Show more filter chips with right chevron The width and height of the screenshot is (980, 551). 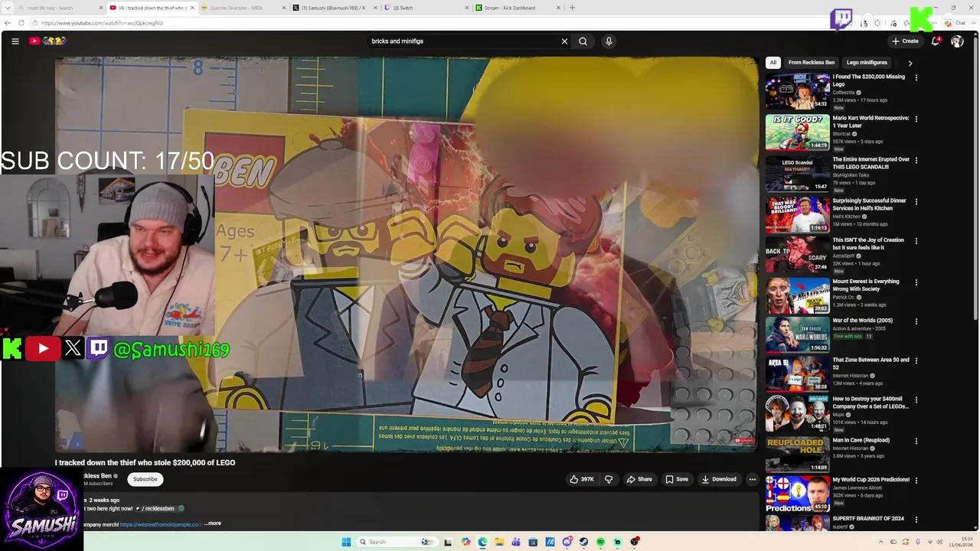click(x=910, y=63)
